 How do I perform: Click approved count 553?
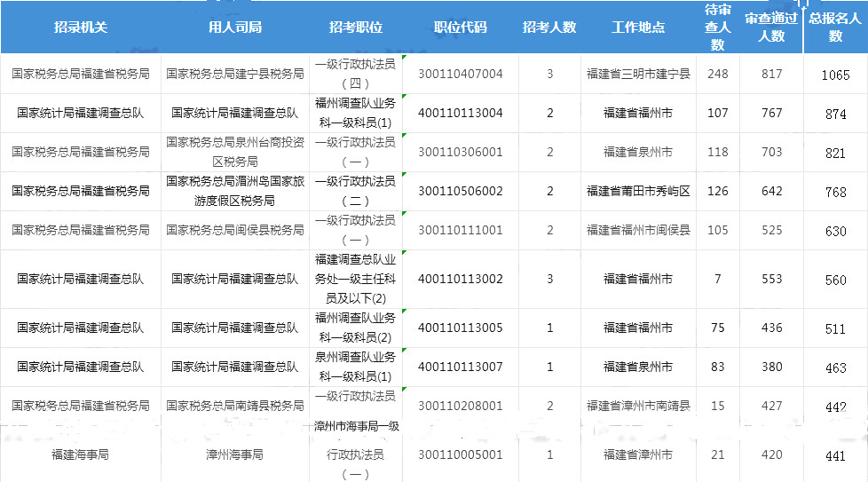771,279
